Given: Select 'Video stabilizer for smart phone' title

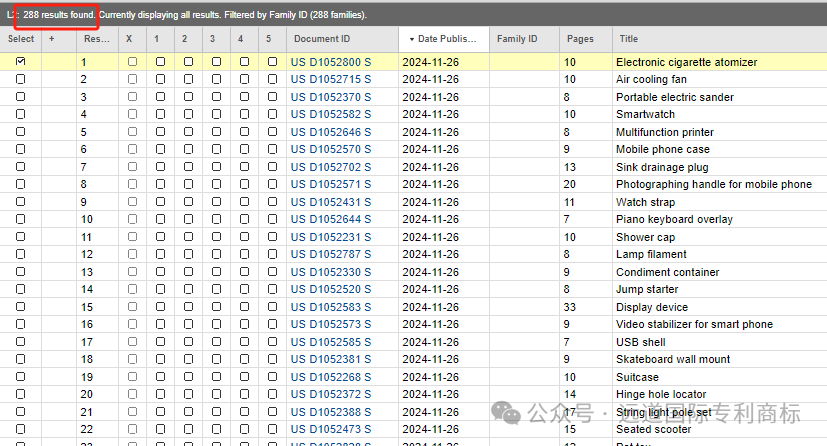Looking at the screenshot, I should pyautogui.click(x=695, y=324).
